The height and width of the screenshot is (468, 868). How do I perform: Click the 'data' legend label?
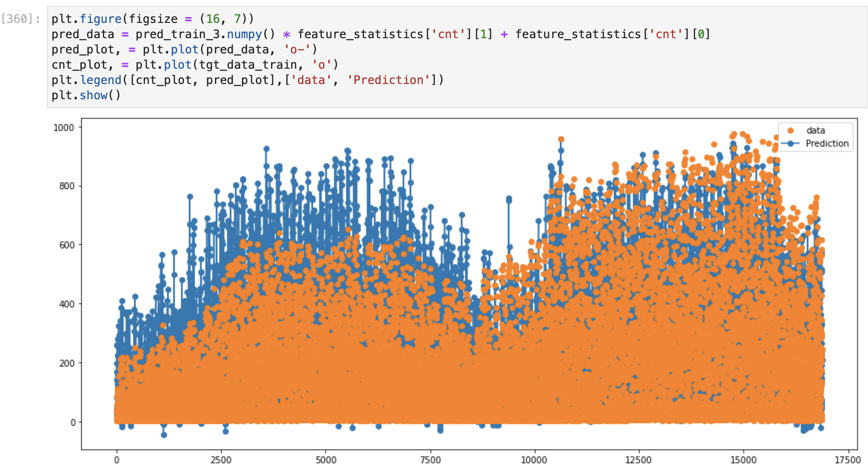tap(815, 130)
